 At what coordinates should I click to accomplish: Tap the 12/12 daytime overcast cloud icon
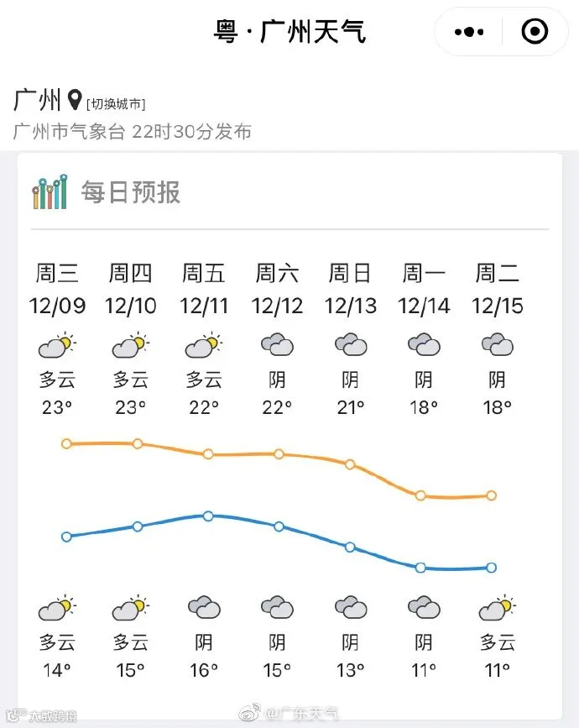(x=277, y=344)
